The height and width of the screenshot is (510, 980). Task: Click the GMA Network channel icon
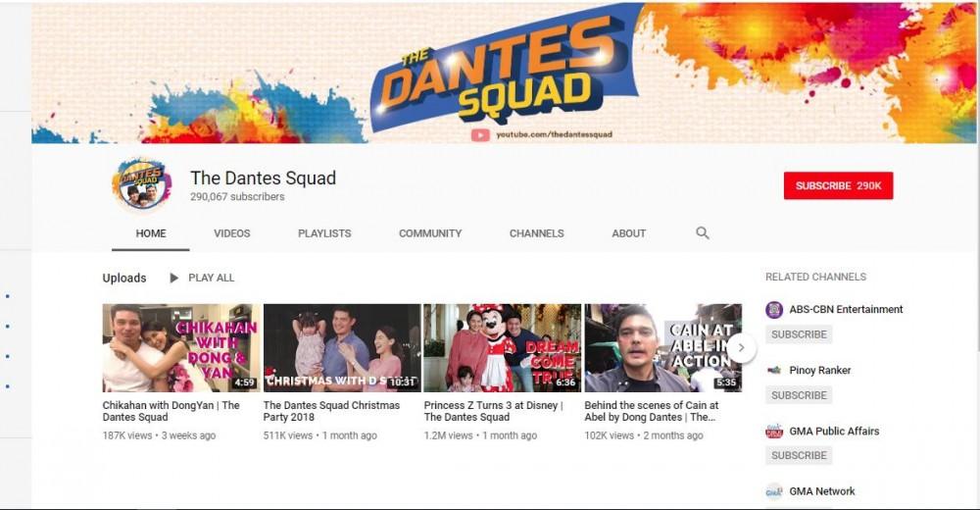[x=774, y=491]
